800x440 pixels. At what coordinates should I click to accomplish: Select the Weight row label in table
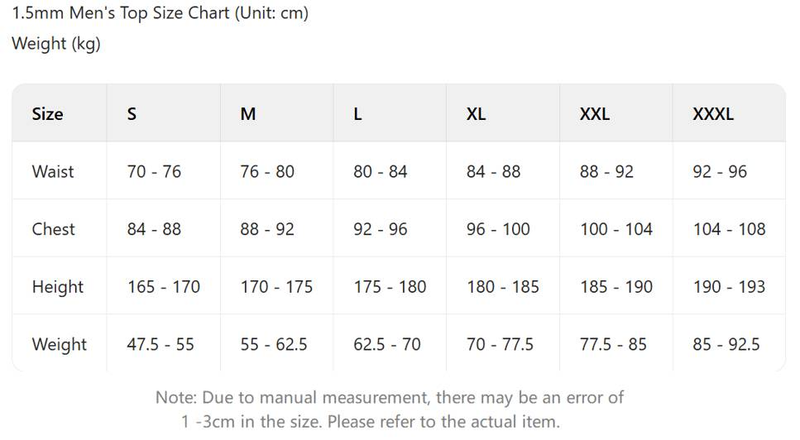click(x=59, y=345)
